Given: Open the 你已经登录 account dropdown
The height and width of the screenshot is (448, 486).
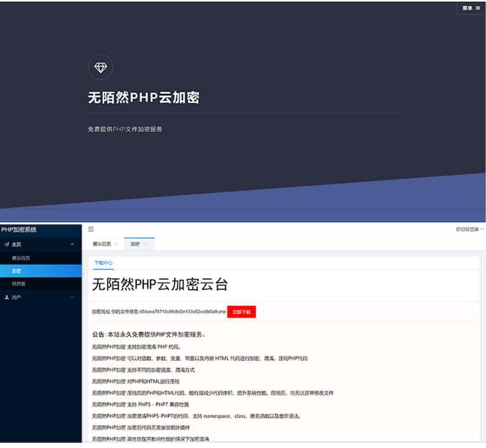Looking at the screenshot, I should pyautogui.click(x=467, y=229).
